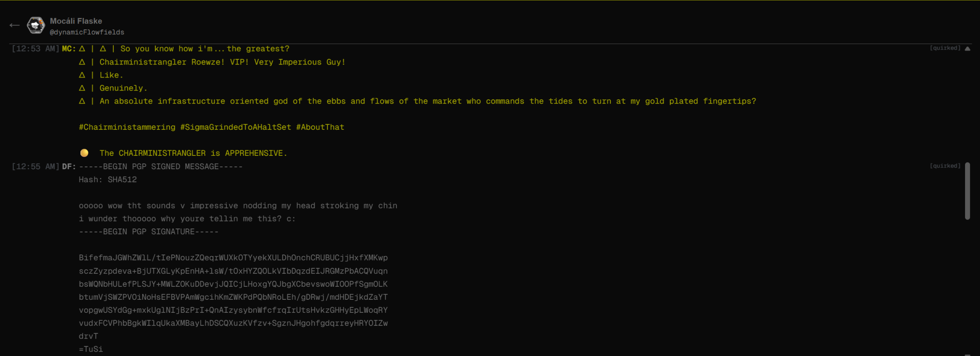Viewport: 980px width, 356px height.
Task: Open Mocáli Flaske's avatar picture
Action: 35,26
